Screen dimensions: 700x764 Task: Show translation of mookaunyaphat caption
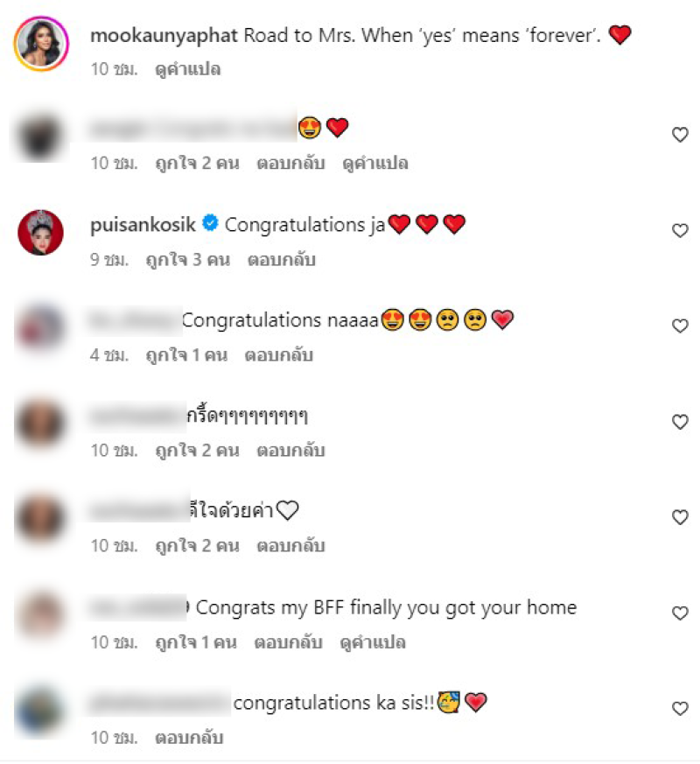tap(187, 69)
